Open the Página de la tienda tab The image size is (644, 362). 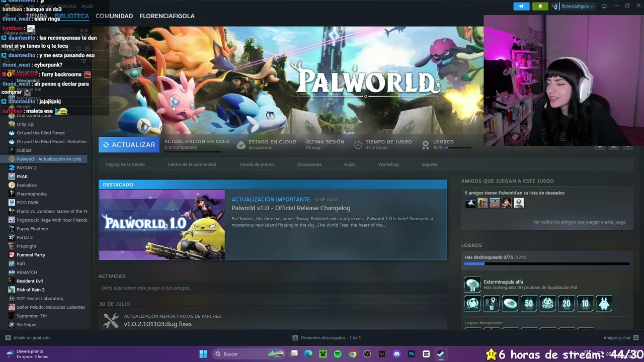point(125,164)
